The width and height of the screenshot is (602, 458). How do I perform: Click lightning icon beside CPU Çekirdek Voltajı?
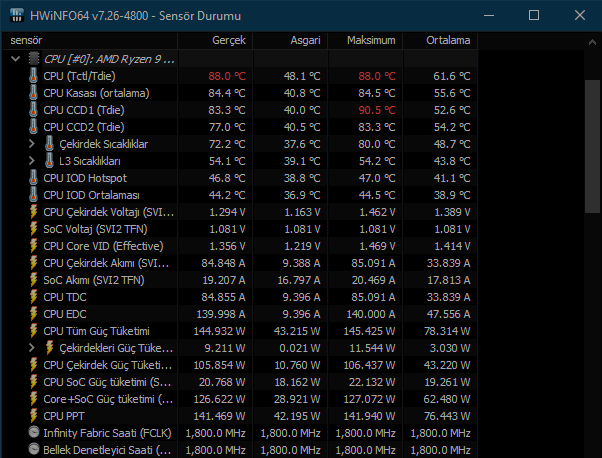tap(34, 212)
